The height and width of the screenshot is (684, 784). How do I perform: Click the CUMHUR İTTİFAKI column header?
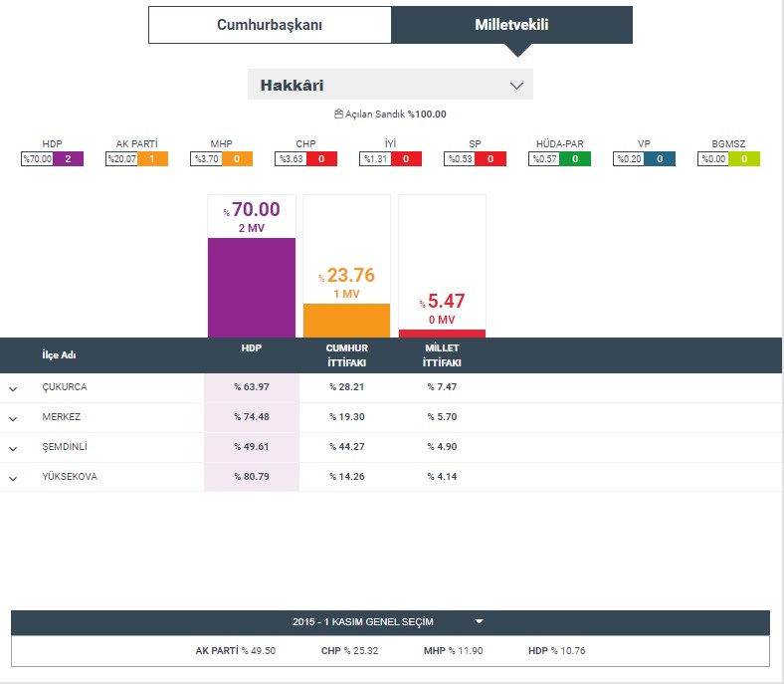(347, 355)
